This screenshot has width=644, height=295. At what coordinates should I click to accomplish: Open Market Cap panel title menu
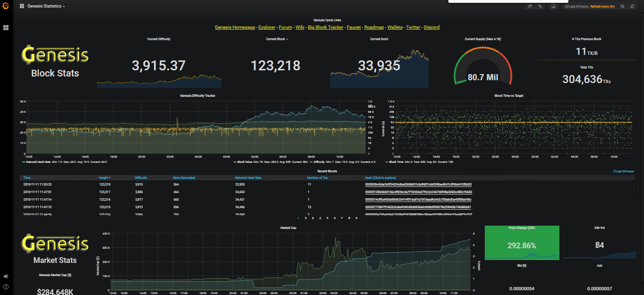(288, 228)
